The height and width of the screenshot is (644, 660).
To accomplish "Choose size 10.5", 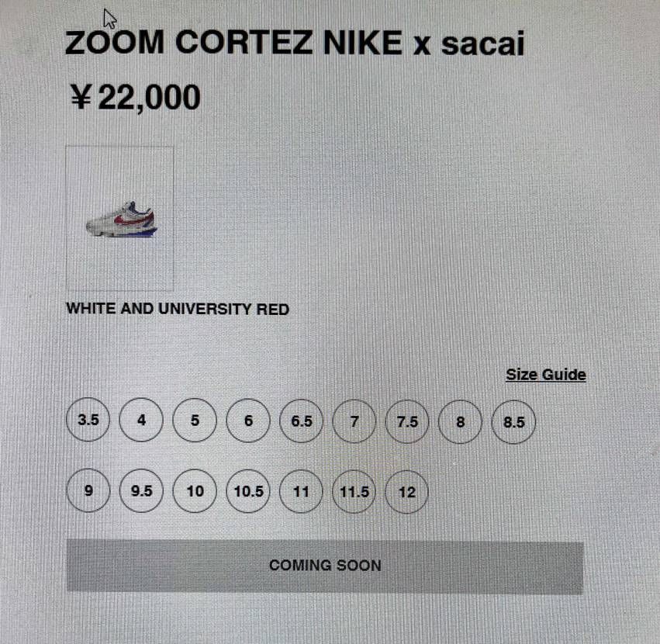I will click(x=248, y=491).
